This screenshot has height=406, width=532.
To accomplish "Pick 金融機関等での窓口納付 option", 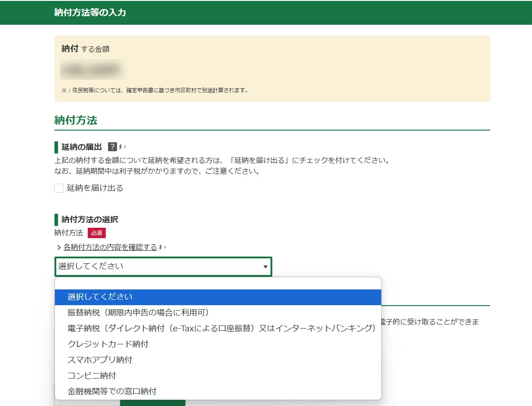I will (218, 392).
